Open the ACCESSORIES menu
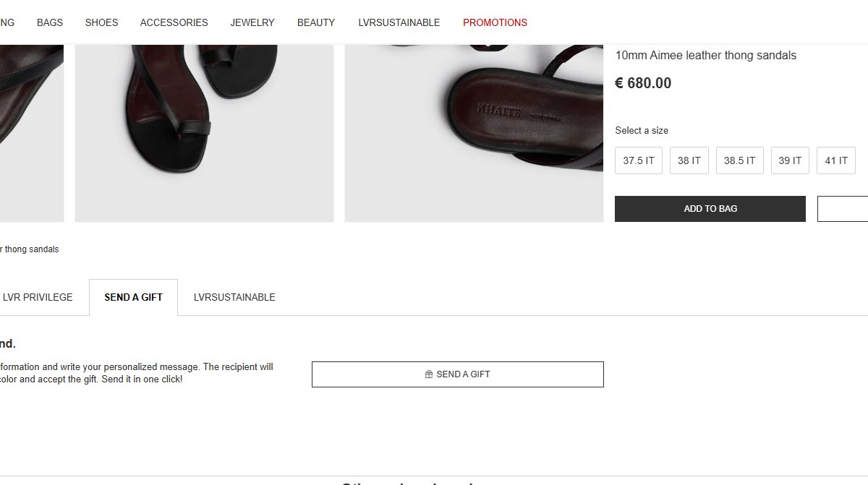Image resolution: width=868 pixels, height=485 pixels. tap(174, 22)
